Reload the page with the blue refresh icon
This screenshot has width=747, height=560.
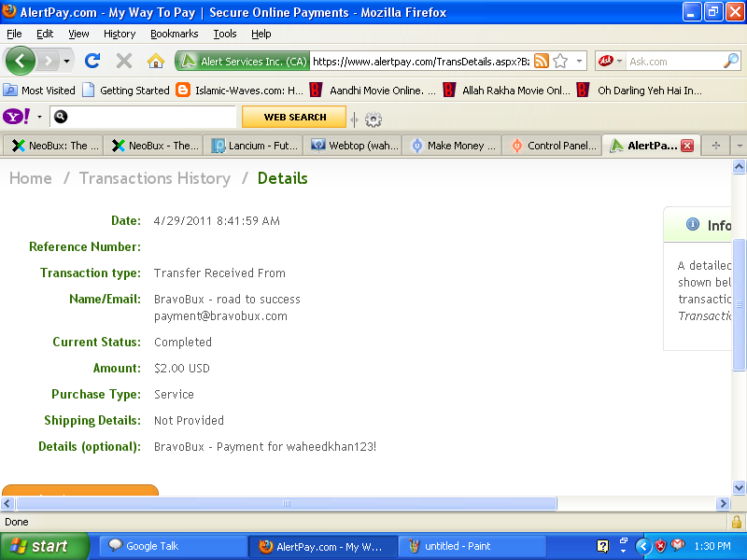[92, 61]
